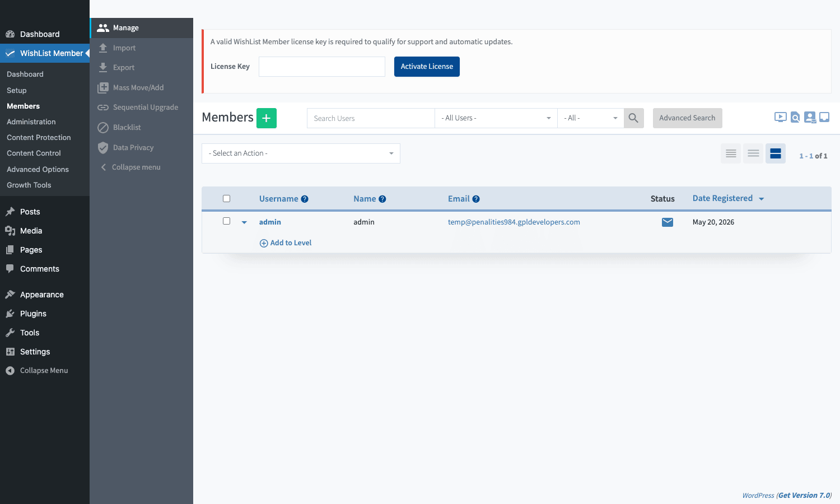Click the help icon beside Email header
The width and height of the screenshot is (840, 504).
[476, 199]
